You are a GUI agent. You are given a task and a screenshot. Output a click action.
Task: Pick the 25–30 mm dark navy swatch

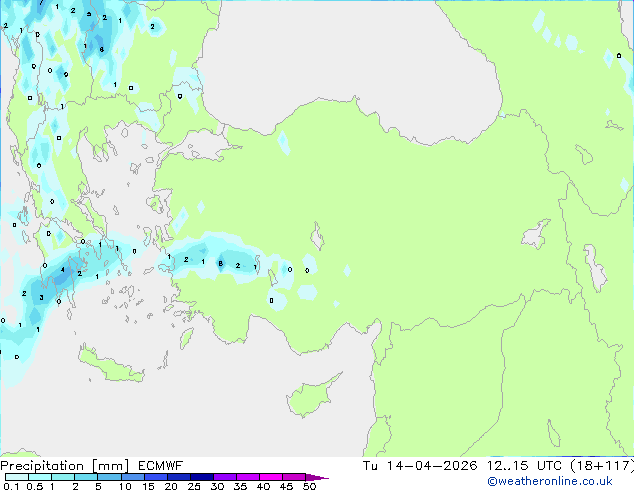coord(201,477)
